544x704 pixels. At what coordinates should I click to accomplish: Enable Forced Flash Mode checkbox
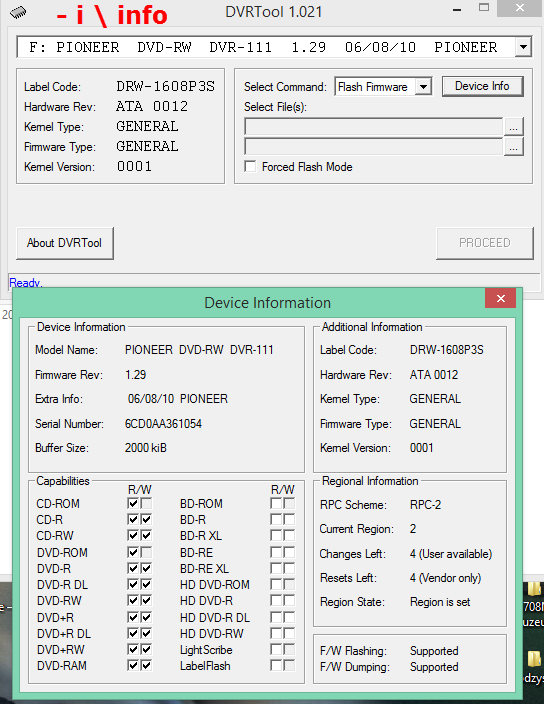click(x=250, y=167)
